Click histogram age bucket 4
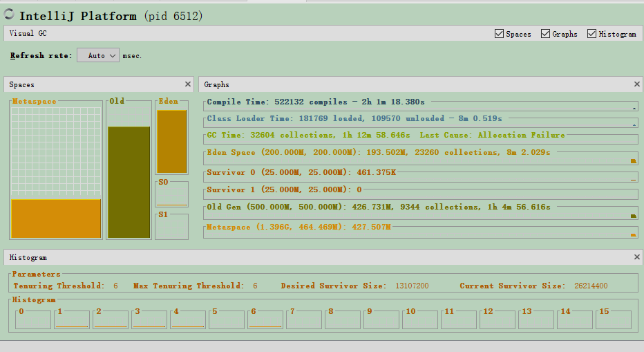 tap(188, 319)
